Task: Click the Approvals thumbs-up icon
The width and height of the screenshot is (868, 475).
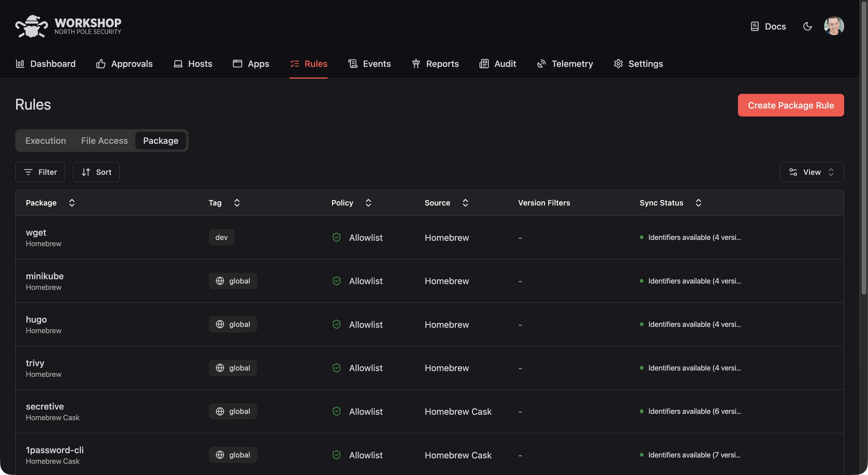Action: click(100, 64)
